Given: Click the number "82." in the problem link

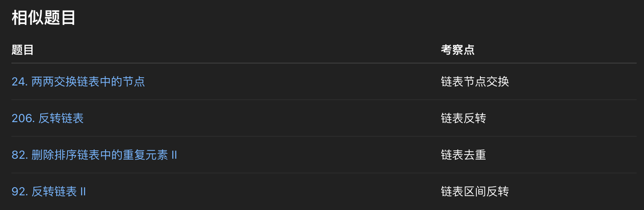Looking at the screenshot, I should [20, 155].
